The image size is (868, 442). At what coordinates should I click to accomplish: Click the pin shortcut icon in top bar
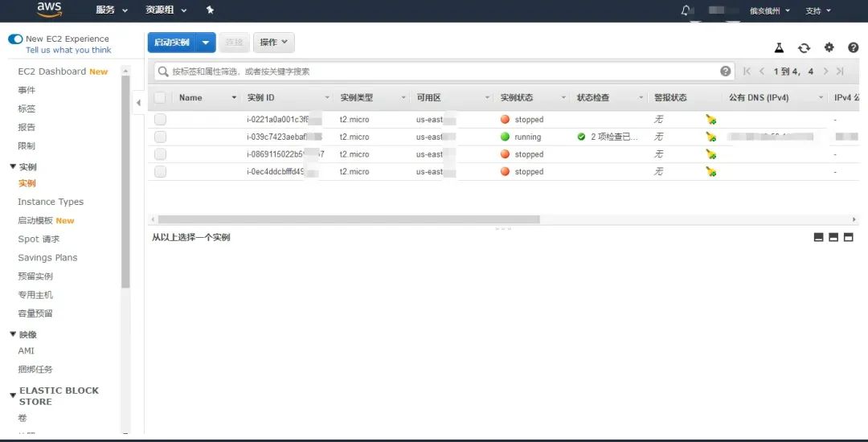(210, 10)
